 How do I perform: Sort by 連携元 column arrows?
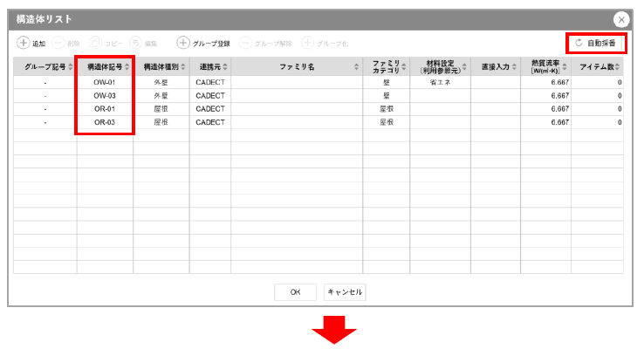[x=225, y=66]
